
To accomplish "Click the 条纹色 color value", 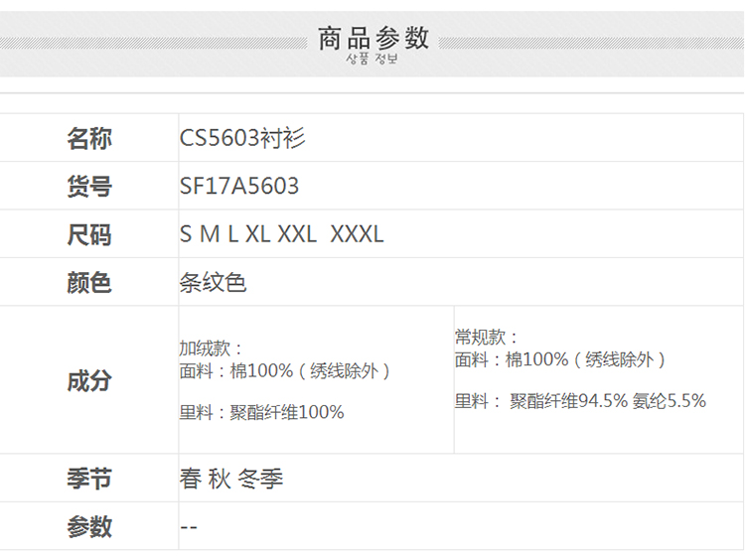I will click(x=213, y=283).
